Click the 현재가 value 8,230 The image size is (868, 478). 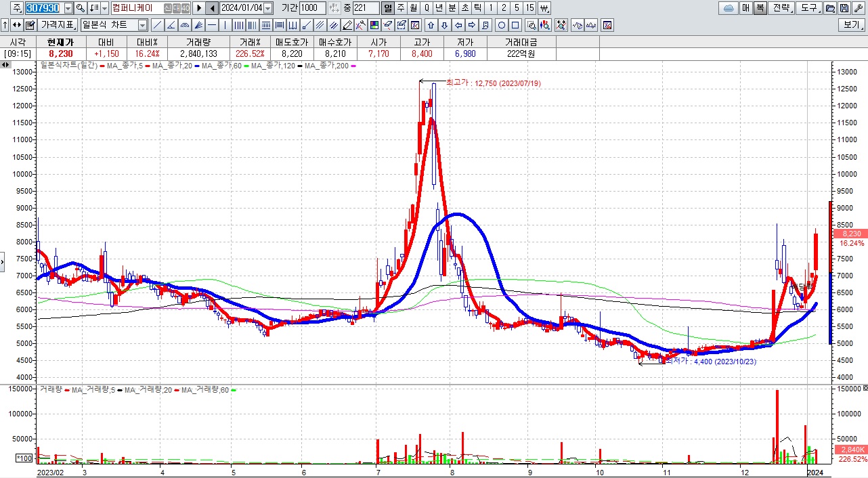[60, 53]
